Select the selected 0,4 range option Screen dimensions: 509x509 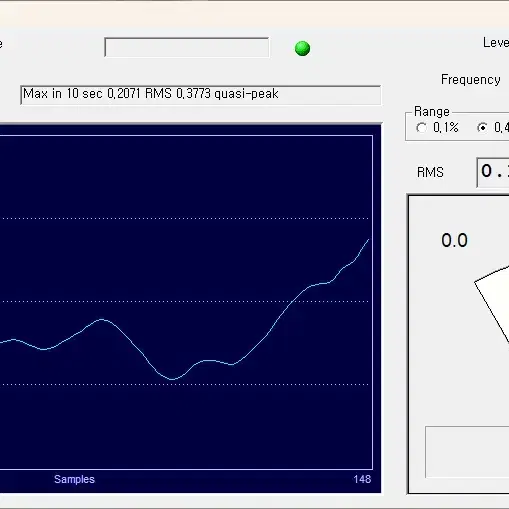pos(482,128)
